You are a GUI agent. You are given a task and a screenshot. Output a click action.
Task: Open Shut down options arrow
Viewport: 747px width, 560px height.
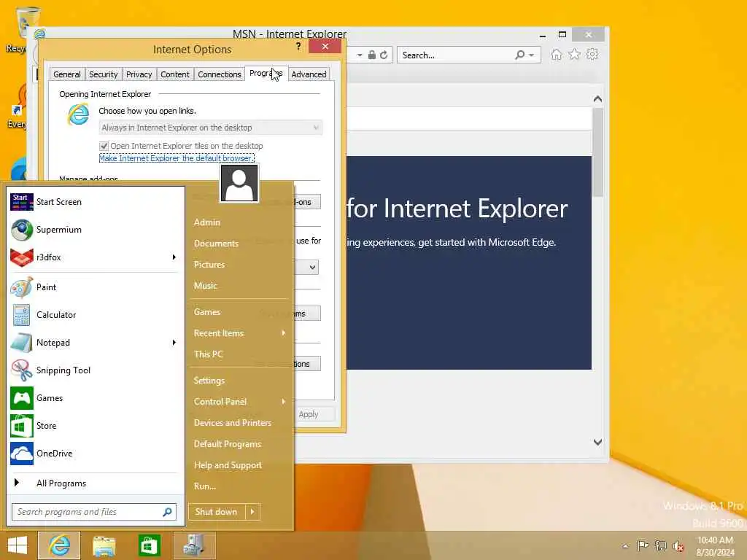point(252,512)
